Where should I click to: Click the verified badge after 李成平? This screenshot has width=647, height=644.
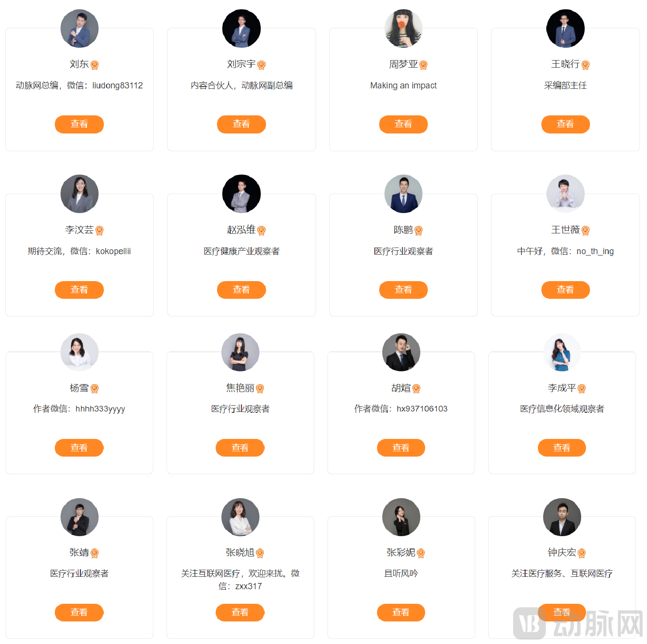[x=582, y=389]
